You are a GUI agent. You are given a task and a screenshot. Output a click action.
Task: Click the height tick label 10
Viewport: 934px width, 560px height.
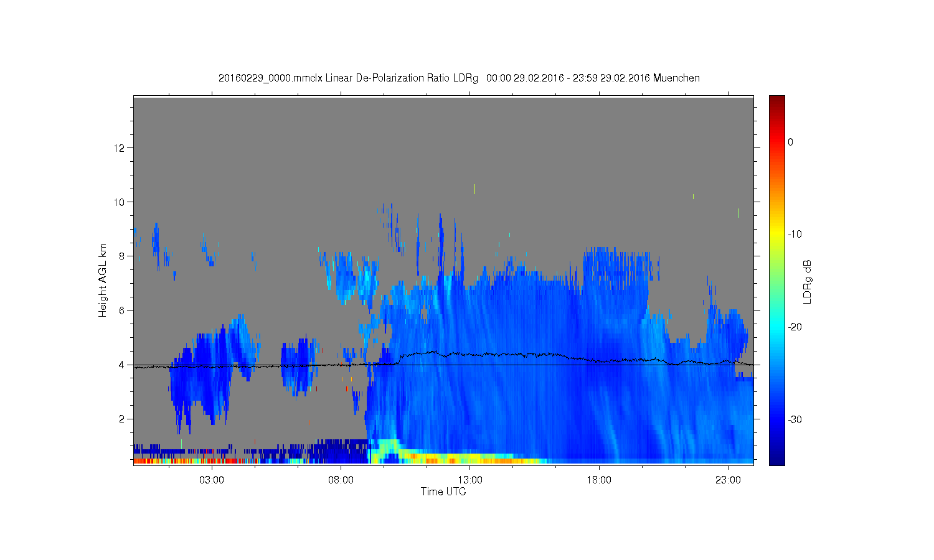coord(120,202)
